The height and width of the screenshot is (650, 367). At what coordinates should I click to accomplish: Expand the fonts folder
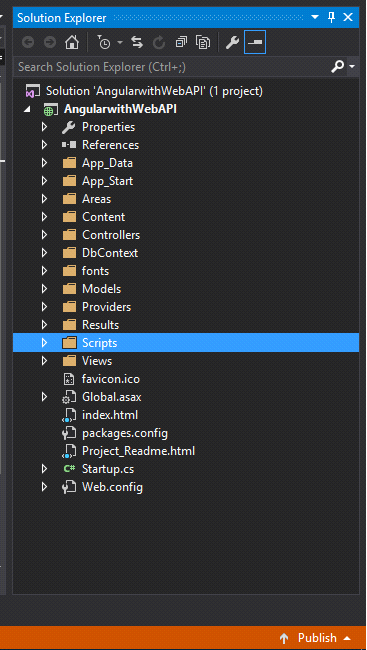pyautogui.click(x=44, y=271)
